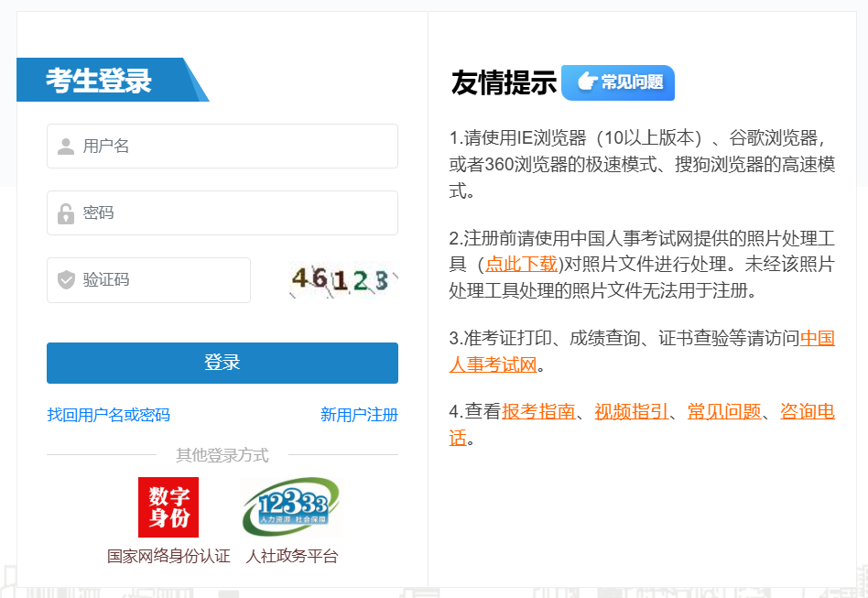Open the 找回用户名或密码 link

(x=108, y=415)
